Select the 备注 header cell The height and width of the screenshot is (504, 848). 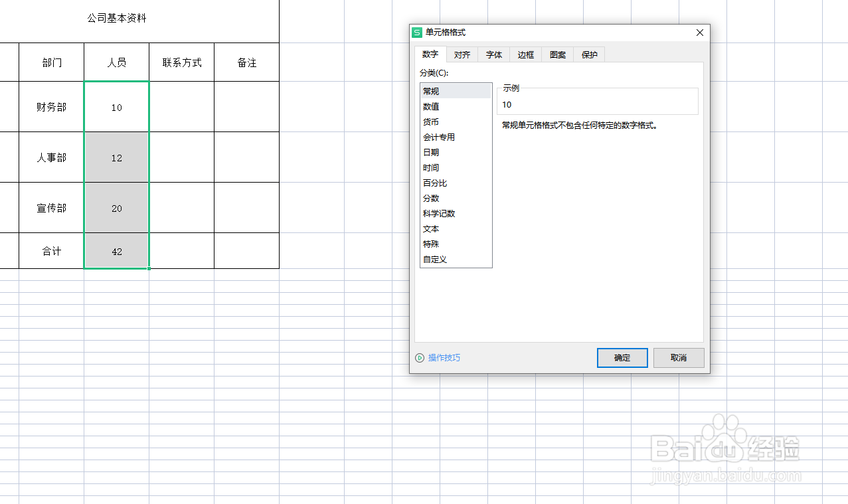point(247,62)
